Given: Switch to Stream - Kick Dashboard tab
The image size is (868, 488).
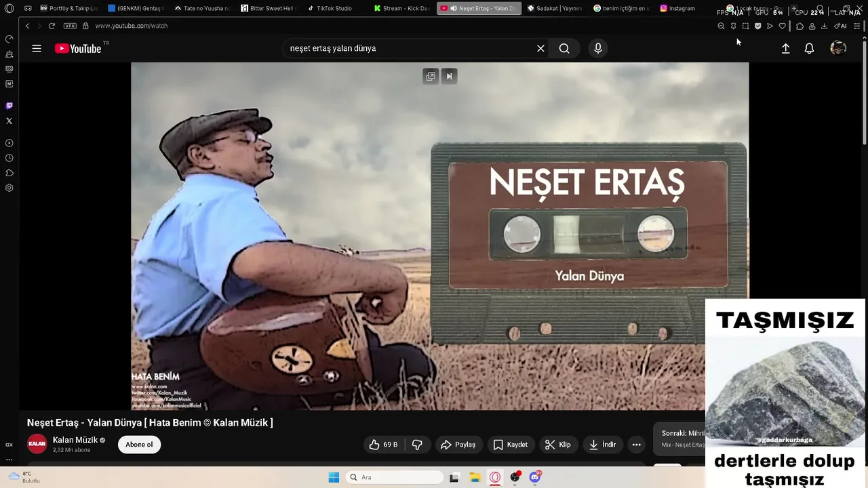Looking at the screenshot, I should click(x=402, y=9).
